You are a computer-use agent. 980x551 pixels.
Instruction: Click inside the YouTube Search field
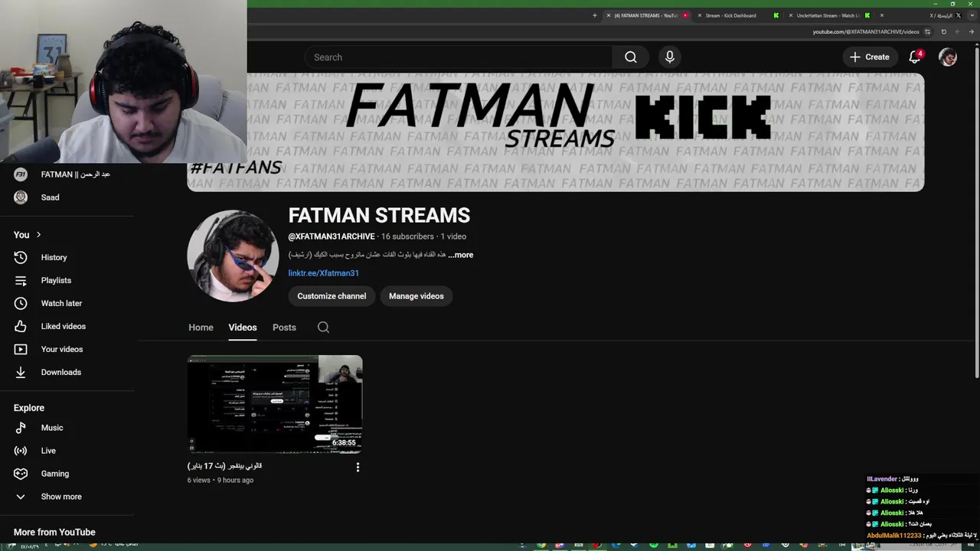458,57
